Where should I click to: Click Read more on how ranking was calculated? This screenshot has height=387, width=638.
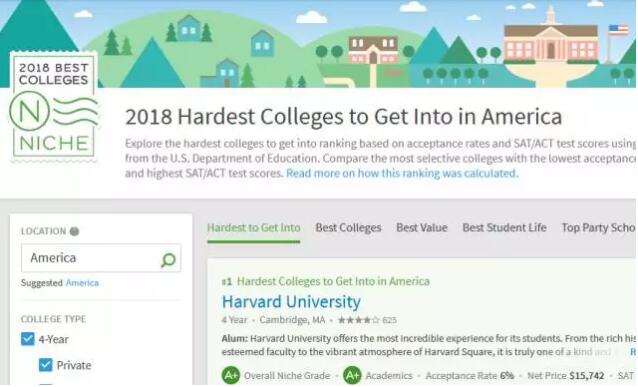point(402,174)
